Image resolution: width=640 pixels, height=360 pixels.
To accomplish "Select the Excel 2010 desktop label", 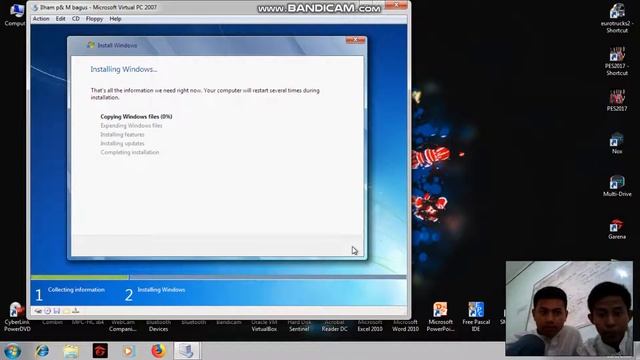I will pos(370,325).
